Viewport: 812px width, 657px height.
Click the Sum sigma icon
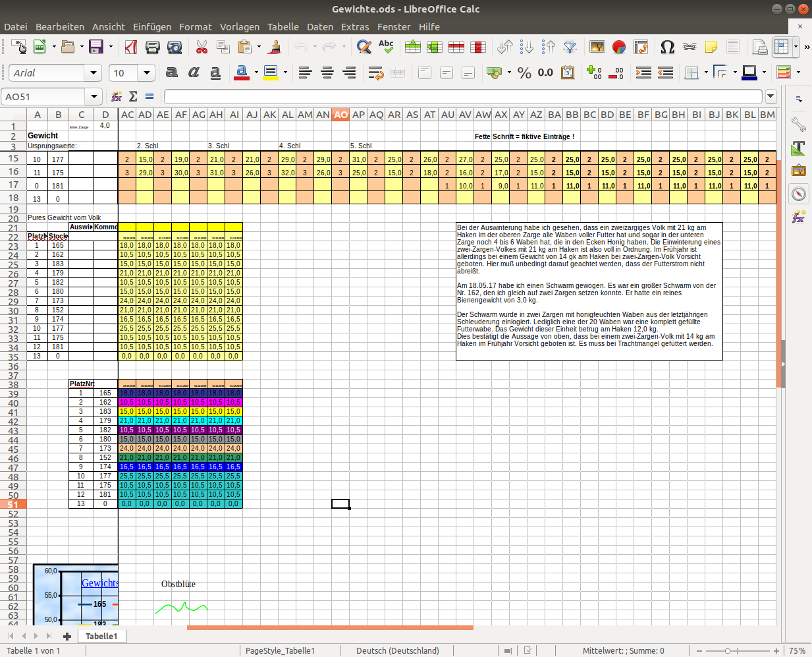(x=133, y=97)
